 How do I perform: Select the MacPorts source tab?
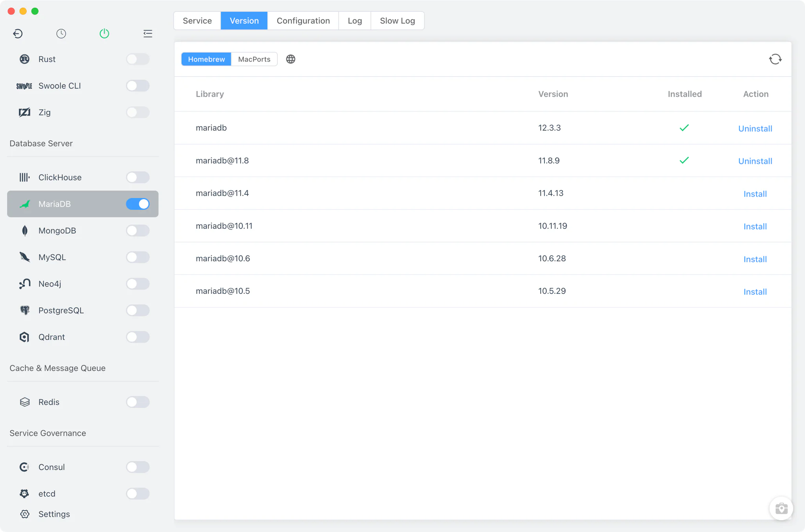pyautogui.click(x=254, y=59)
